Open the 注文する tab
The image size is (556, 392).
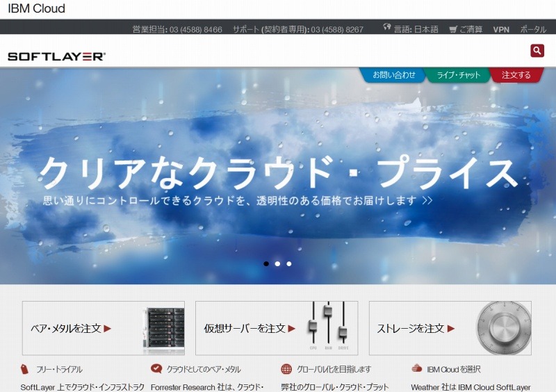pos(516,75)
